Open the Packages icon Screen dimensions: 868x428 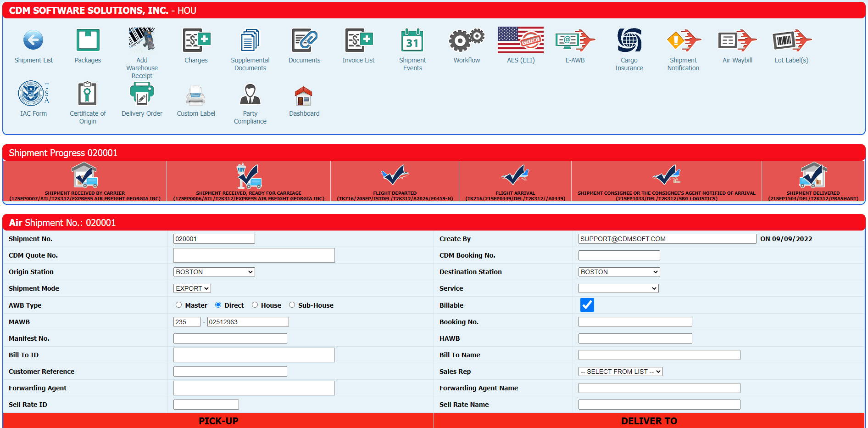[88, 40]
